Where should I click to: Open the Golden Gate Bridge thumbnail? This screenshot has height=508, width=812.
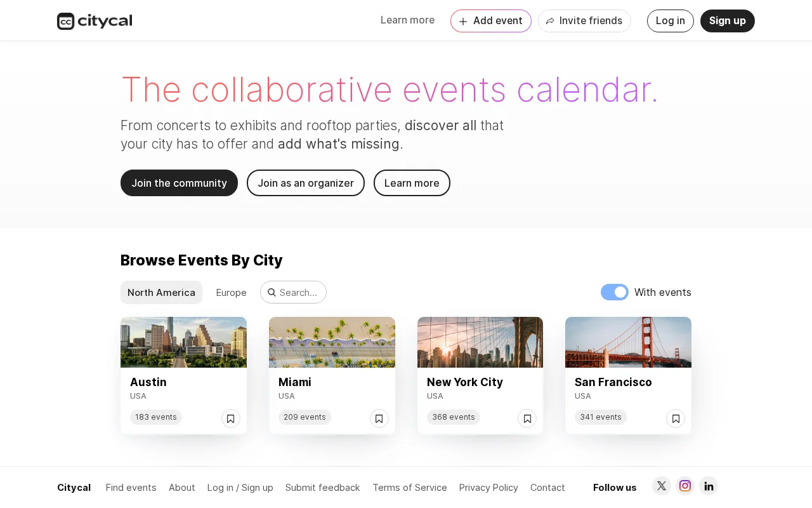click(628, 342)
